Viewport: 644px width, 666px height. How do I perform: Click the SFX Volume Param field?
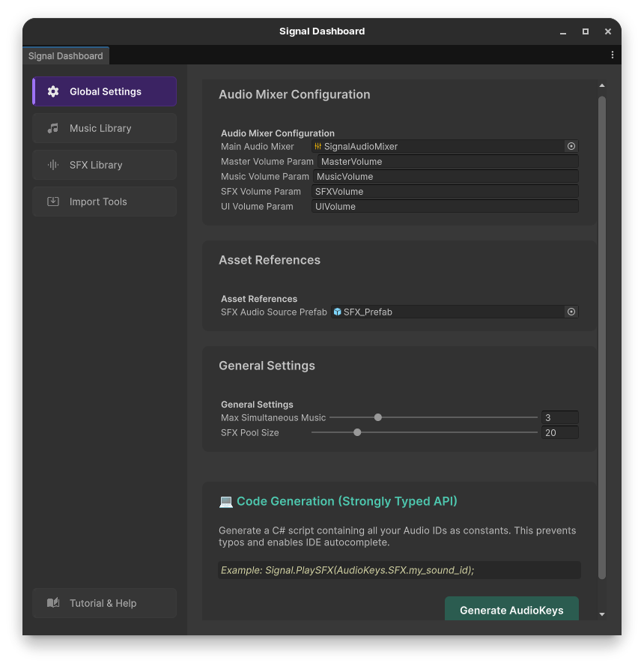pyautogui.click(x=445, y=191)
